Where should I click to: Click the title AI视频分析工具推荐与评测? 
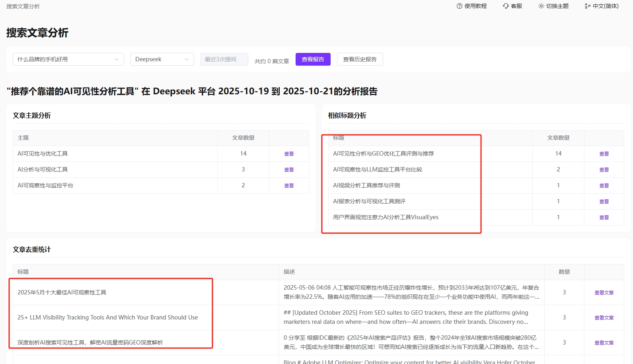(366, 185)
